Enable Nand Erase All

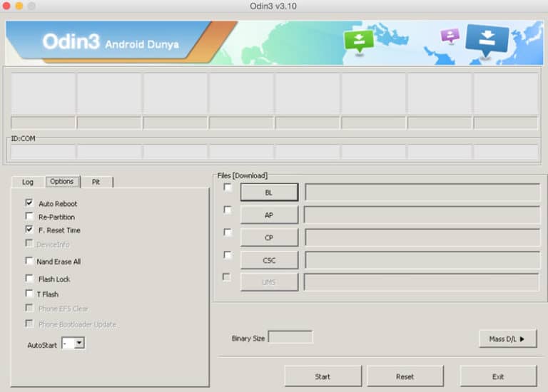point(29,262)
